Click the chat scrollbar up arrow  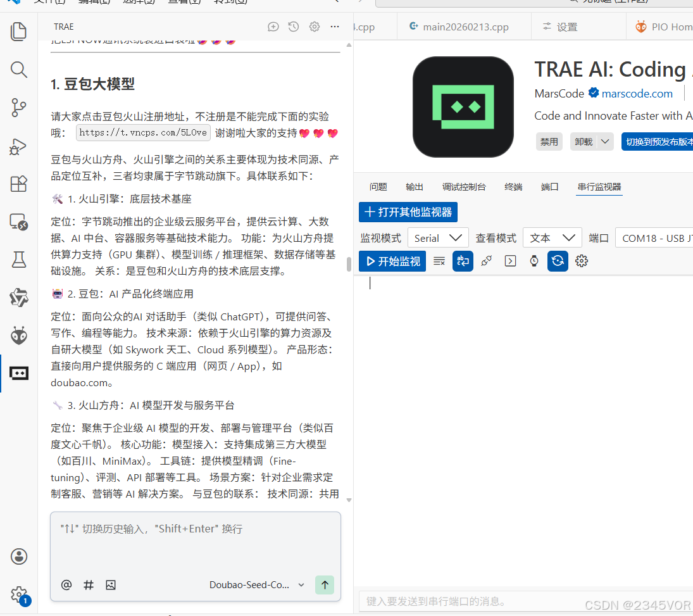[x=349, y=45]
